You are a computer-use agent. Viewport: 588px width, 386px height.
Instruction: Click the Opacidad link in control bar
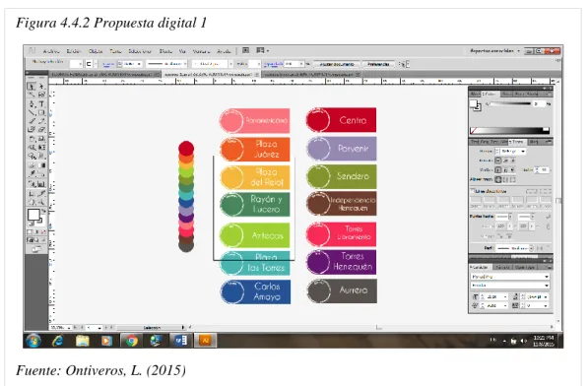[x=273, y=64]
